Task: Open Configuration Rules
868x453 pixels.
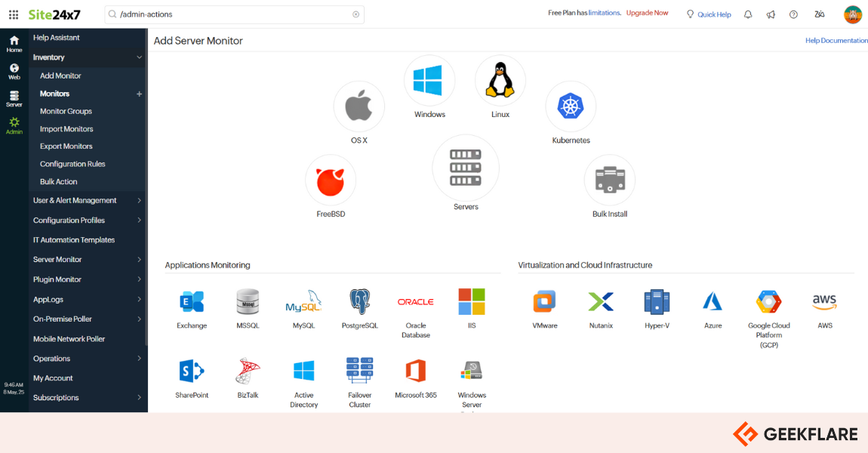Action: (x=72, y=164)
